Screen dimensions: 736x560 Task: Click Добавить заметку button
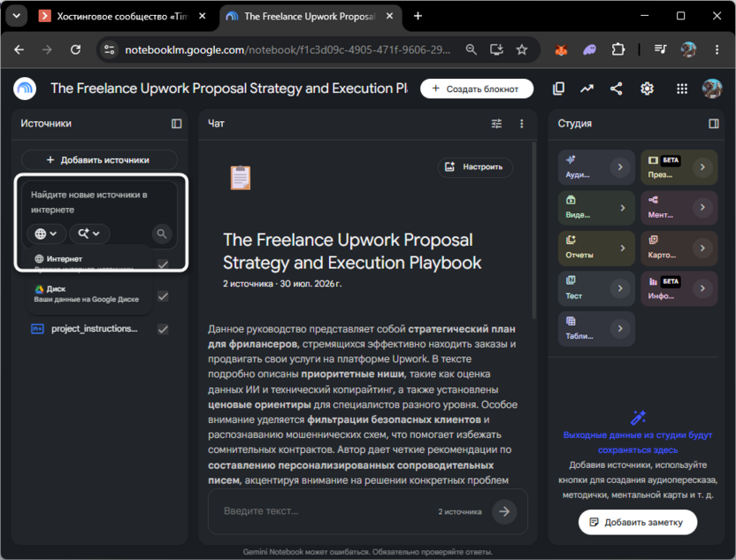[638, 523]
